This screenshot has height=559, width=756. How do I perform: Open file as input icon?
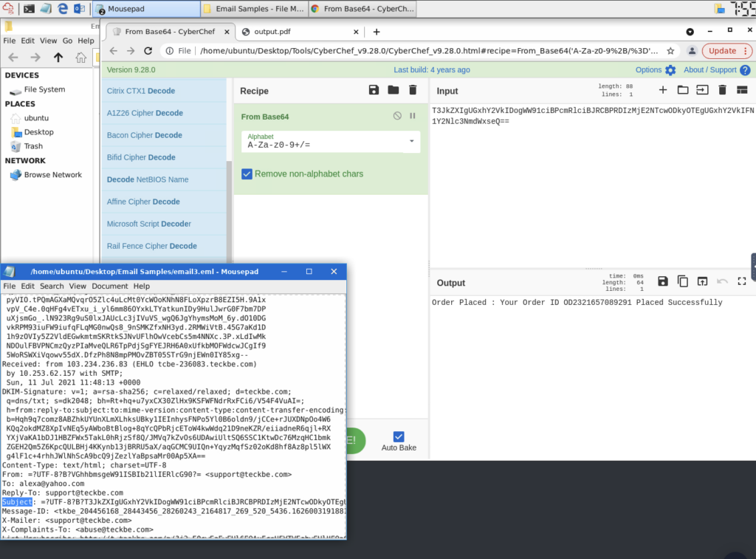703,90
